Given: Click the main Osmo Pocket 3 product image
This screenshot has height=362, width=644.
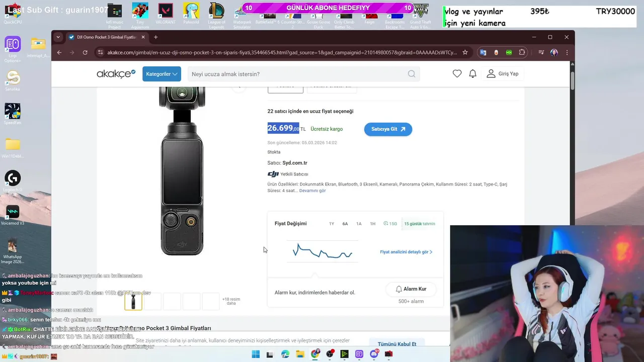Looking at the screenshot, I should [182, 171].
